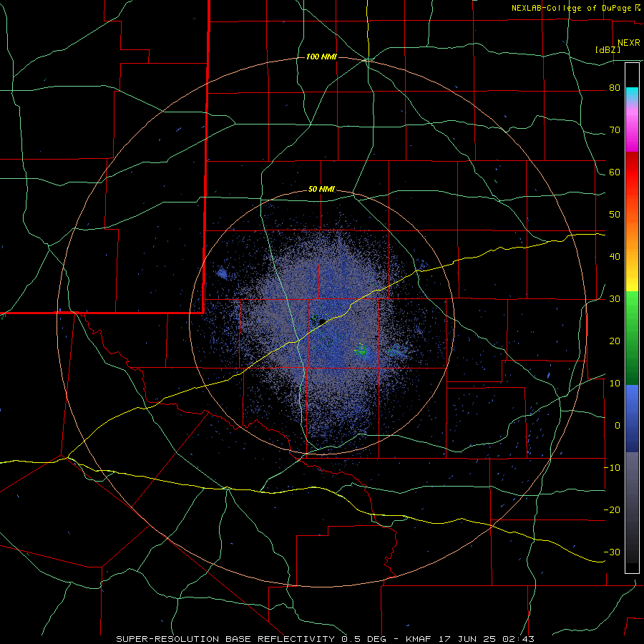
Task: Click the blue segment of the color bar
Action: [x=632, y=419]
